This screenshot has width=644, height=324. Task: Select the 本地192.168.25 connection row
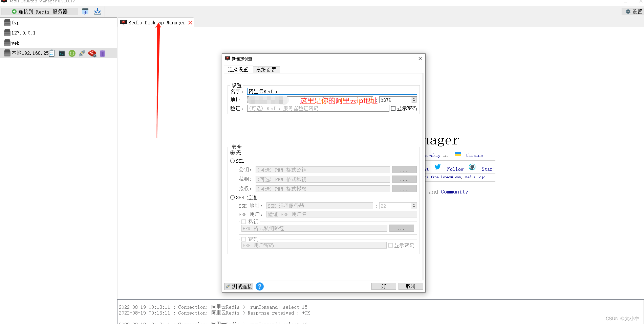coord(58,53)
